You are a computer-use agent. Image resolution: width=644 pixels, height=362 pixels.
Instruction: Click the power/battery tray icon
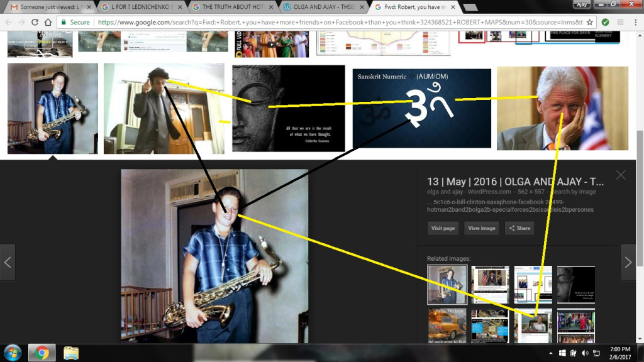tap(574, 353)
